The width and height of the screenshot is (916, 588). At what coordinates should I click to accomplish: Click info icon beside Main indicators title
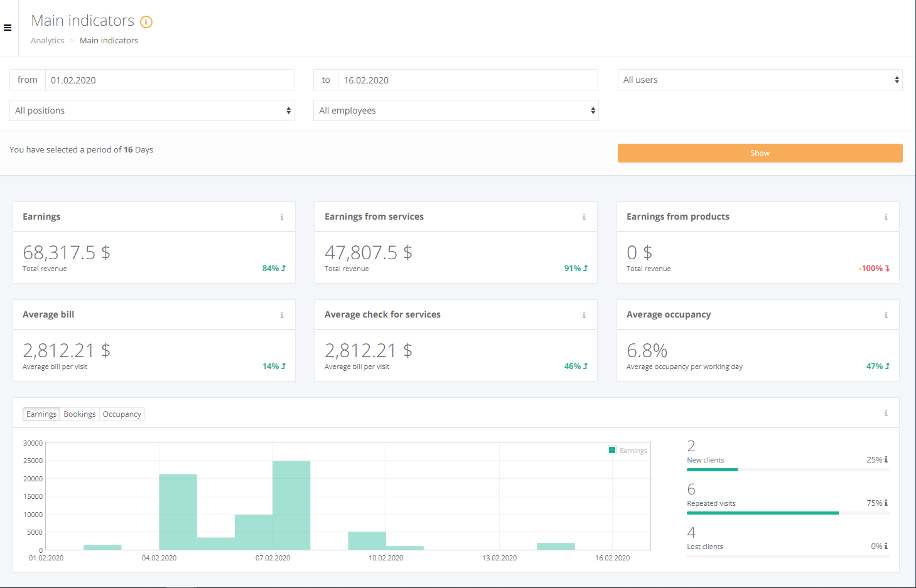pyautogui.click(x=146, y=22)
